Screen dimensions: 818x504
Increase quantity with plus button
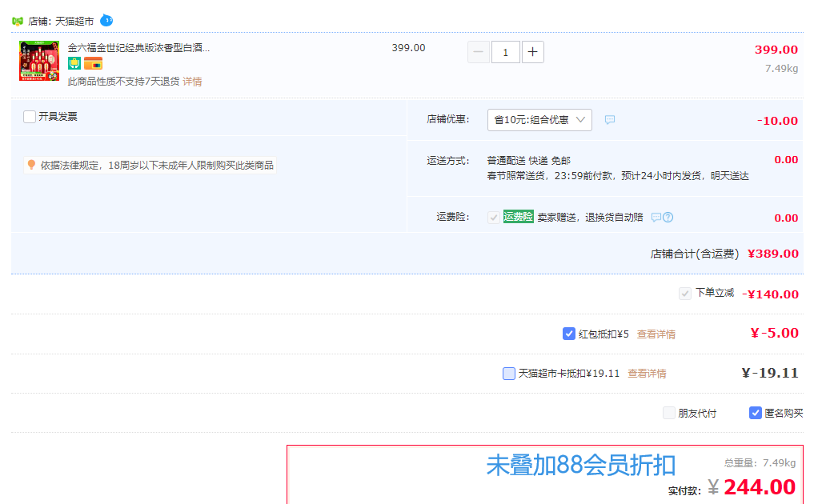click(532, 52)
